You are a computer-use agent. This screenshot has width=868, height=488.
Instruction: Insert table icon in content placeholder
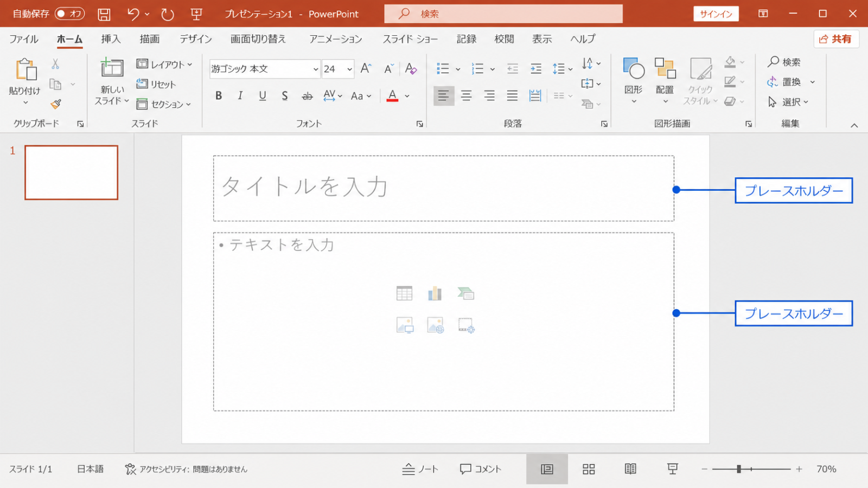[x=404, y=293]
